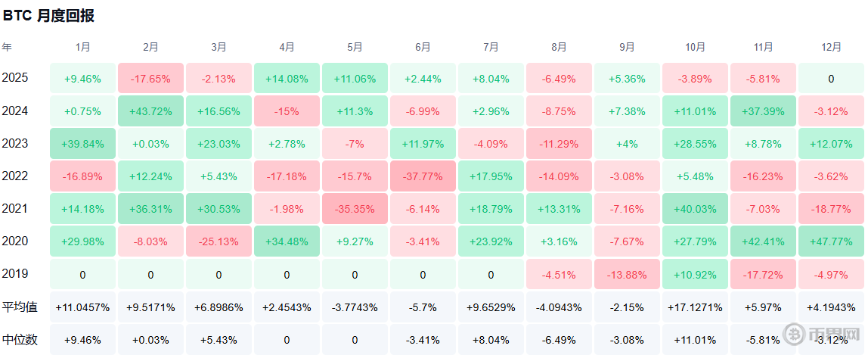Select the 2019 September -13.88% cell
The image size is (868, 355).
pos(627,273)
